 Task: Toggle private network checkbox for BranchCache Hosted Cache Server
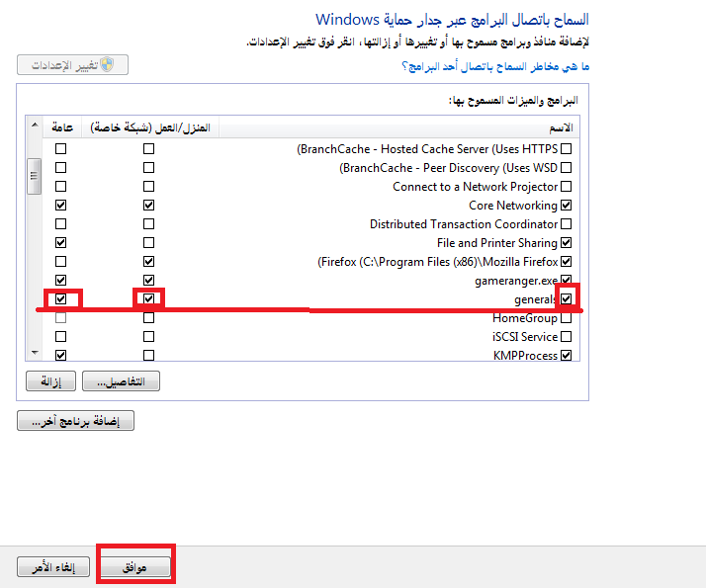pyautogui.click(x=148, y=148)
